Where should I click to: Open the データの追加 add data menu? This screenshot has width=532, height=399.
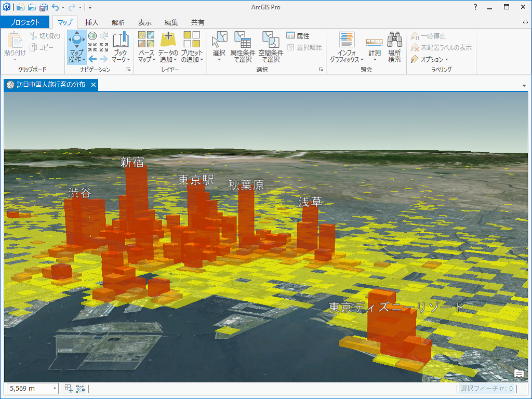tap(168, 47)
